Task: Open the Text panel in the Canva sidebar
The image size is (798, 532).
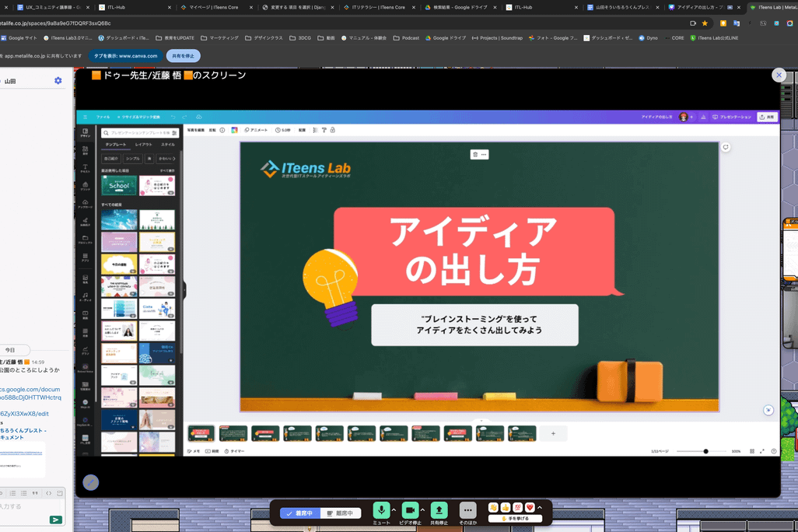Action: click(85, 168)
